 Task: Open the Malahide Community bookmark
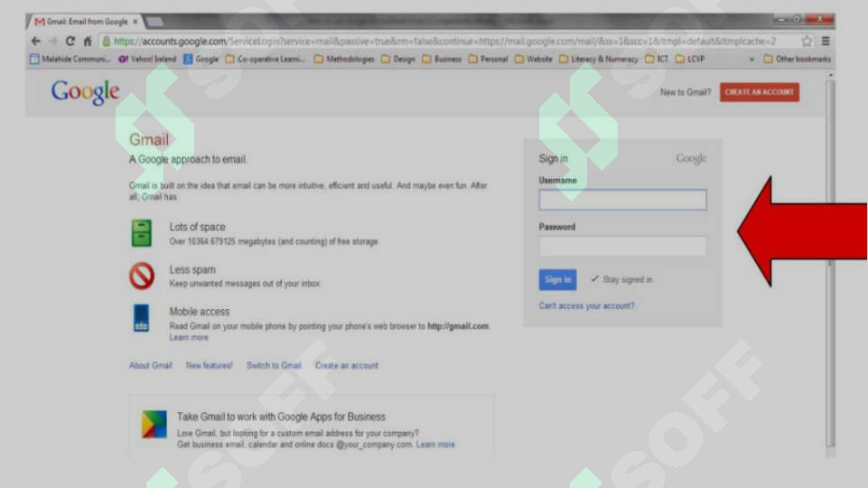click(70, 59)
